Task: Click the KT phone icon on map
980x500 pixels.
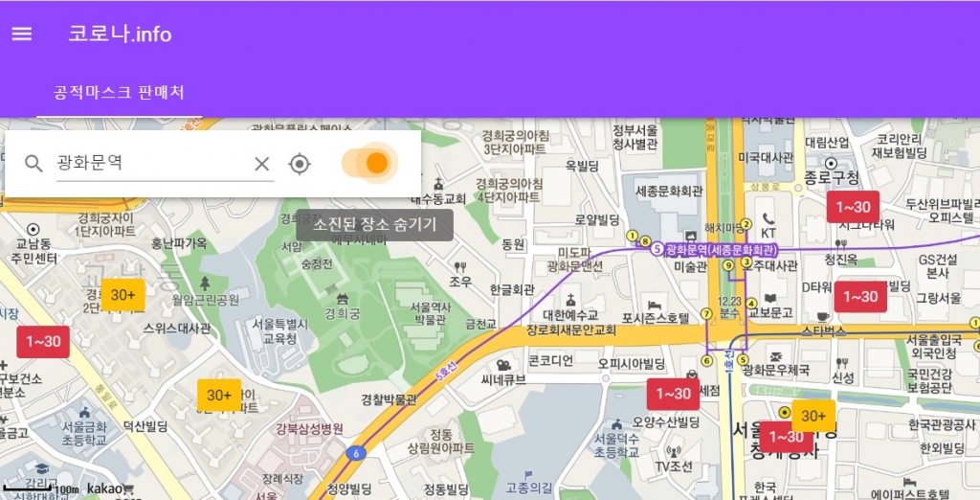Action: click(768, 218)
